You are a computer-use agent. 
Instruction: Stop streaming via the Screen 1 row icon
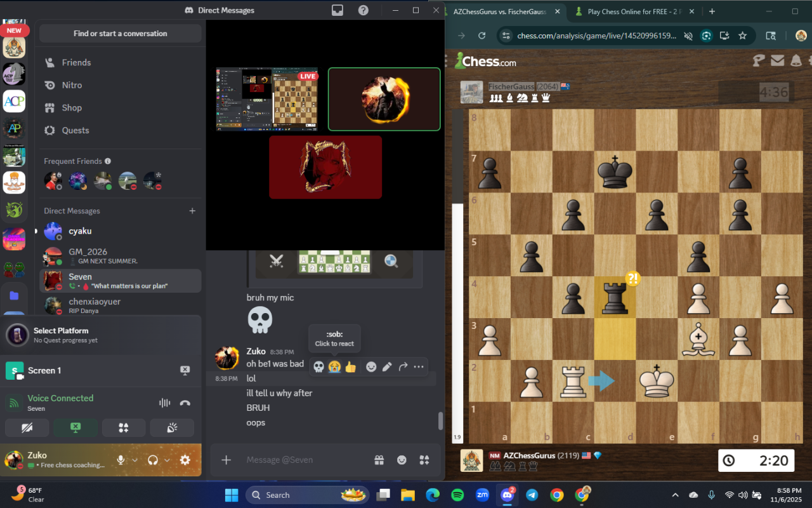pyautogui.click(x=185, y=370)
